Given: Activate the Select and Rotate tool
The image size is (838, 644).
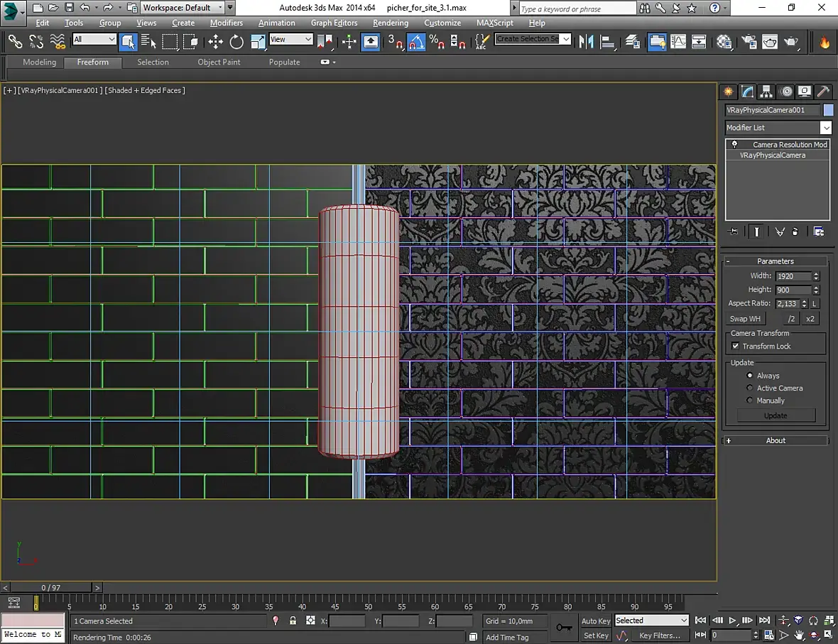Looking at the screenshot, I should [236, 43].
